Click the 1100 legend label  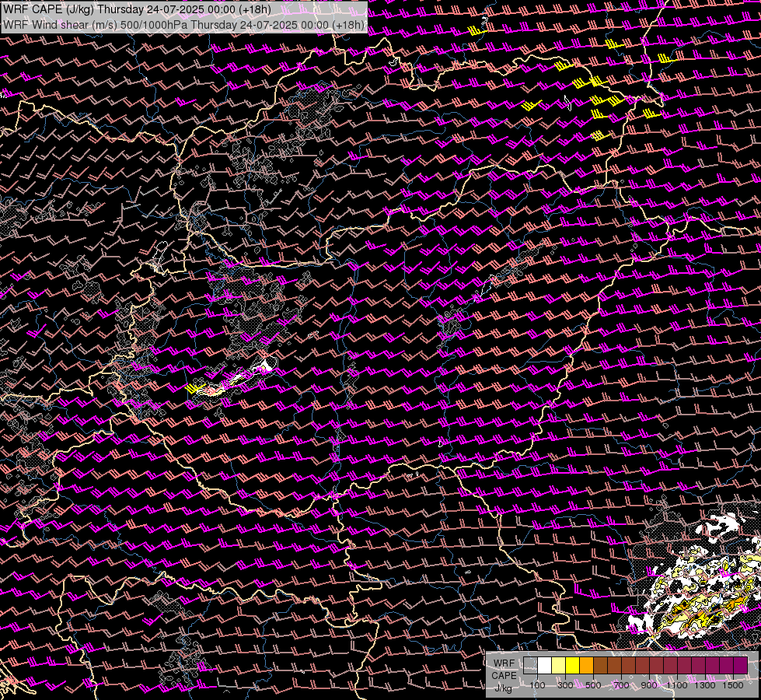676,685
